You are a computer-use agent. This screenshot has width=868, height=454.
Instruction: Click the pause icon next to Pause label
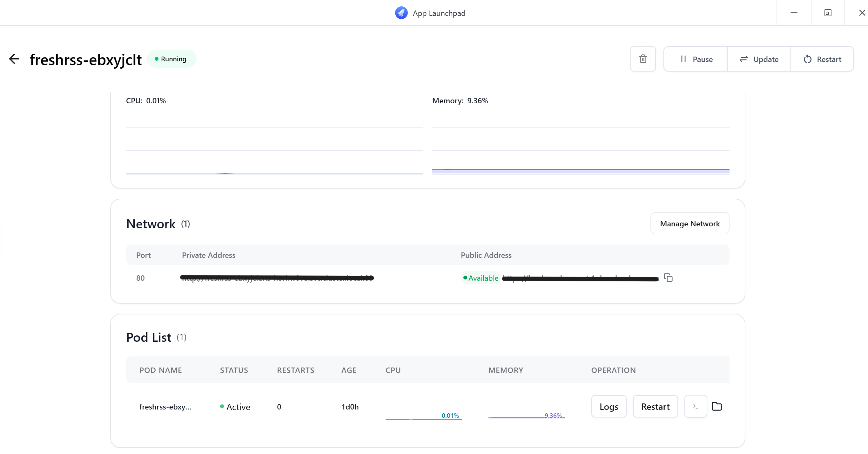(x=683, y=59)
